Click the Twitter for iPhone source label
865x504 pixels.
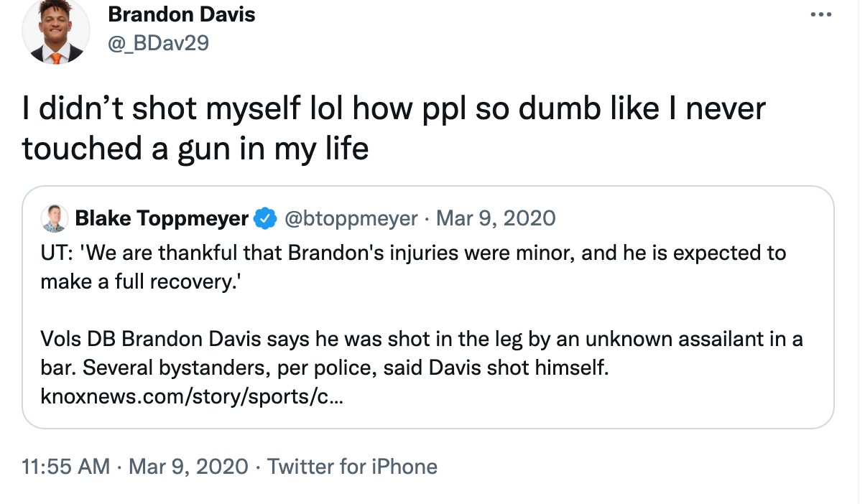click(x=352, y=467)
